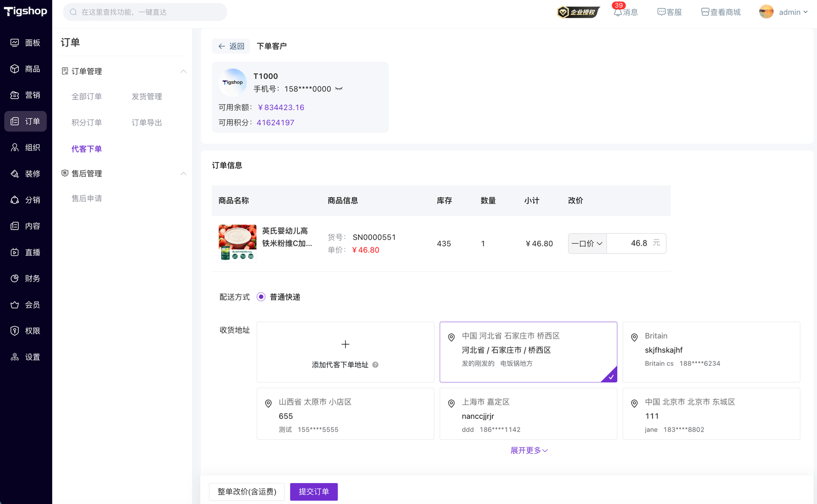Click the 商品 cube icon in sidebar

coord(15,69)
